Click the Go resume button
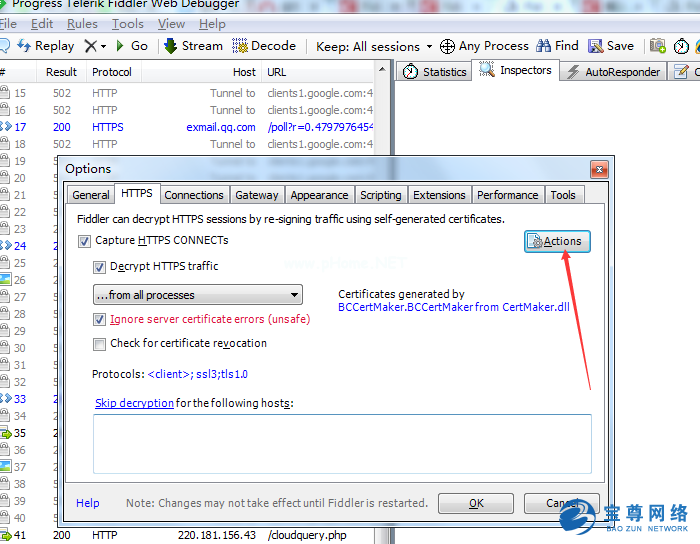 132,46
